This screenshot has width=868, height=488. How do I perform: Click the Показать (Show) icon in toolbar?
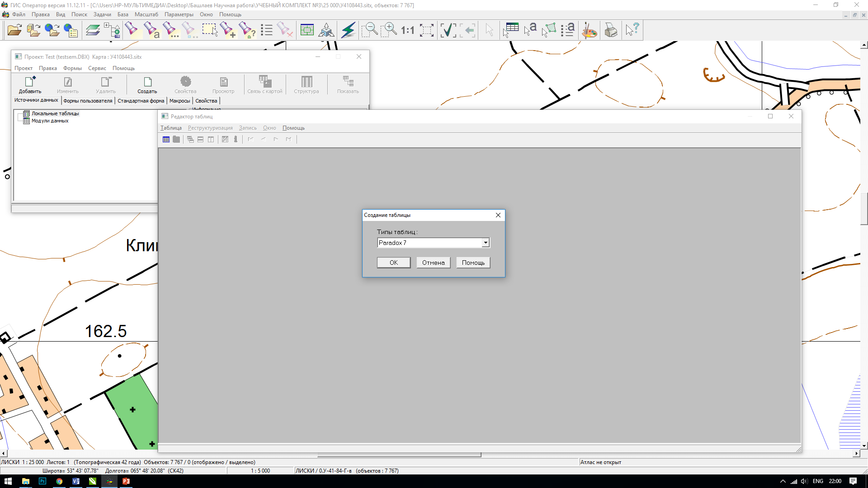[x=348, y=84]
